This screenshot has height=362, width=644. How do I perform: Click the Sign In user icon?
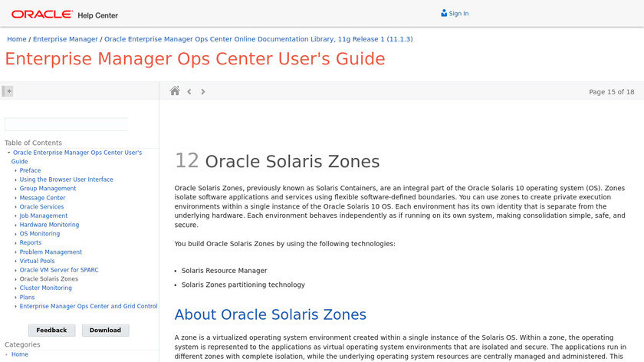444,13
